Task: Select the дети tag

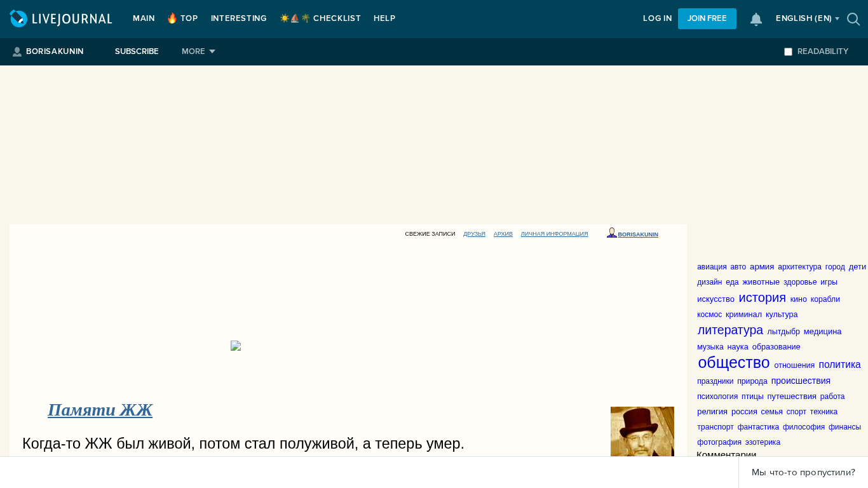Action: [857, 267]
